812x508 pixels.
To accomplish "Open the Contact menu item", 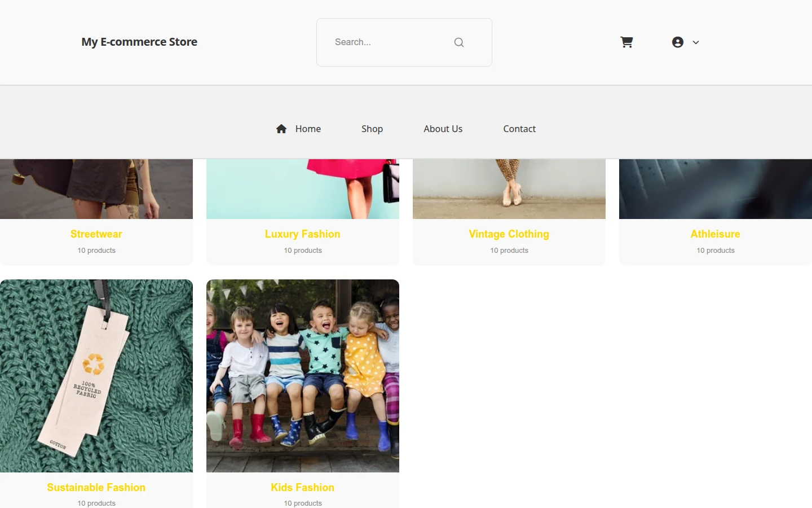I will pyautogui.click(x=519, y=129).
